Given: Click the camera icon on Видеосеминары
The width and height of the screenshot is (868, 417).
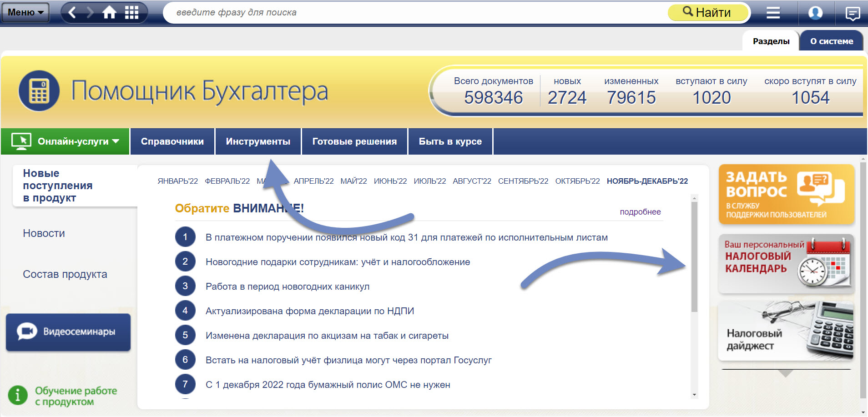Looking at the screenshot, I should tap(27, 332).
